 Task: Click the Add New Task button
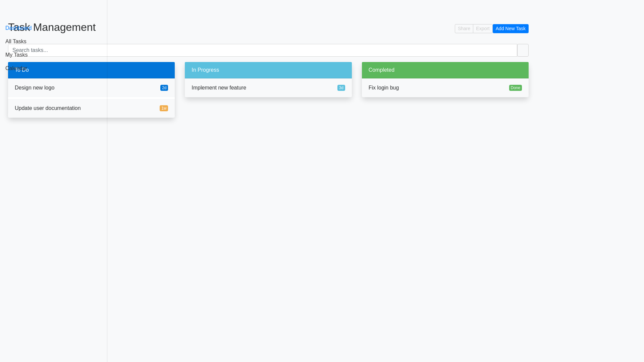tap(511, 28)
